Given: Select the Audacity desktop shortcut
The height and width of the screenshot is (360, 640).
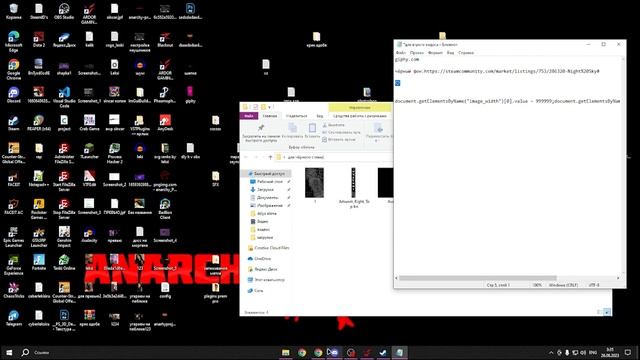Looking at the screenshot, I should 89,234.
